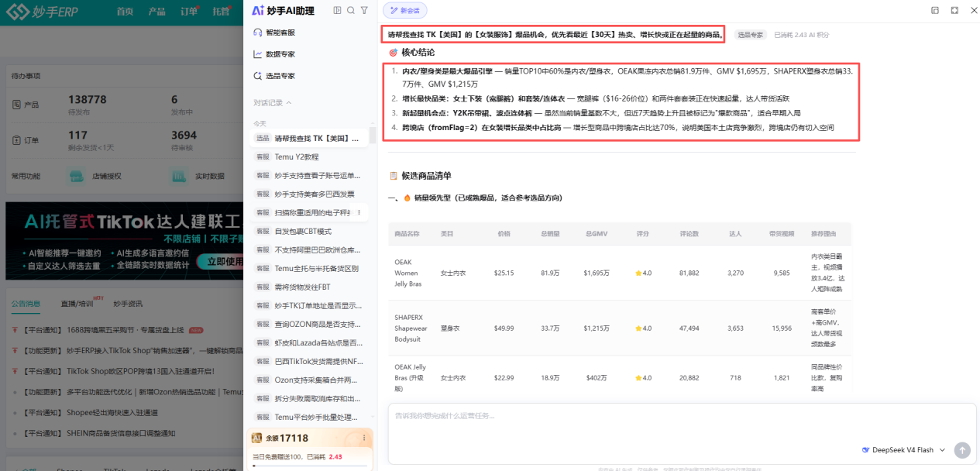The width and height of the screenshot is (980, 471).
Task: Open more options on the 余额 17118 card
Action: tap(364, 438)
